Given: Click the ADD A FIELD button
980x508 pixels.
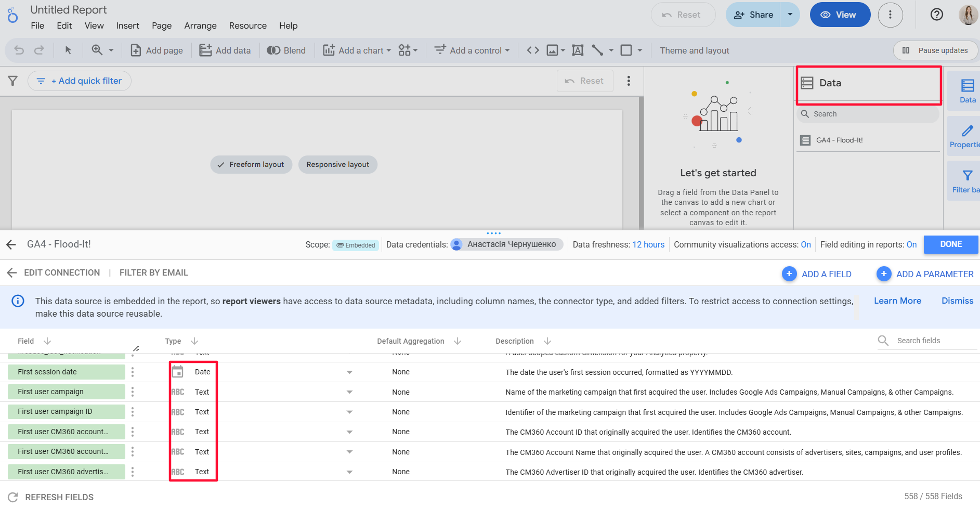Looking at the screenshot, I should click(x=817, y=273).
